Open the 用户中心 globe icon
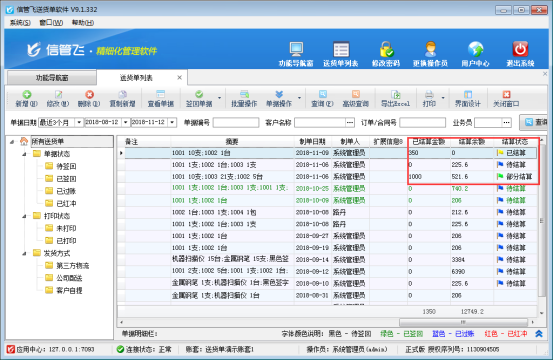Screen dimensions: 553x361 475,49
